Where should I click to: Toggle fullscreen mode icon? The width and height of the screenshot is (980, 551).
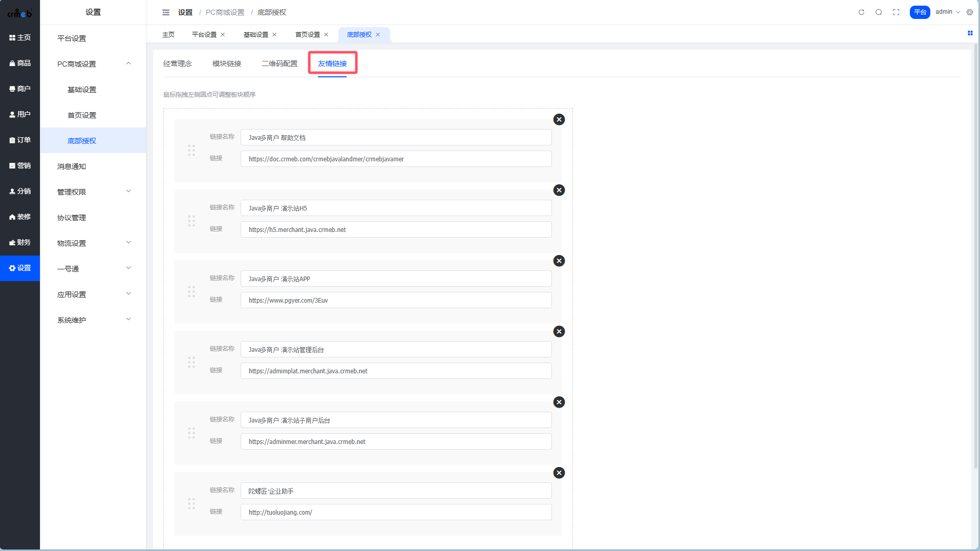[x=896, y=12]
